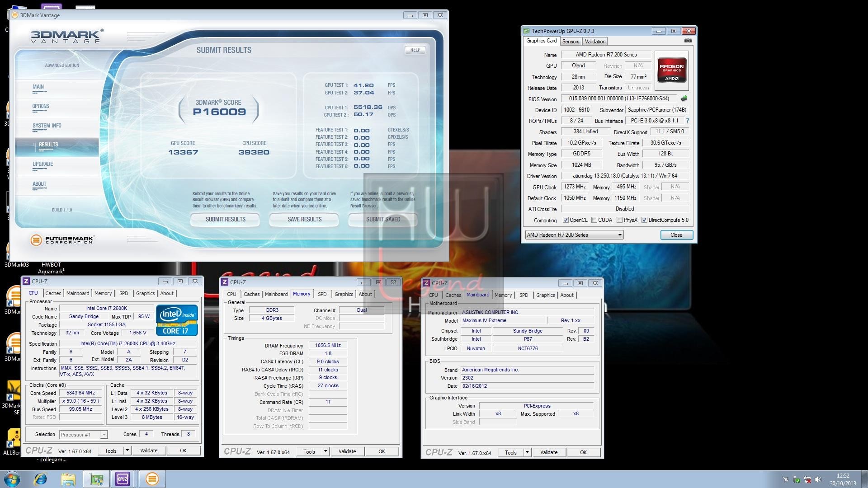Open About tab in the CPU-Z CPU window
This screenshot has height=488, width=868.
click(x=167, y=293)
